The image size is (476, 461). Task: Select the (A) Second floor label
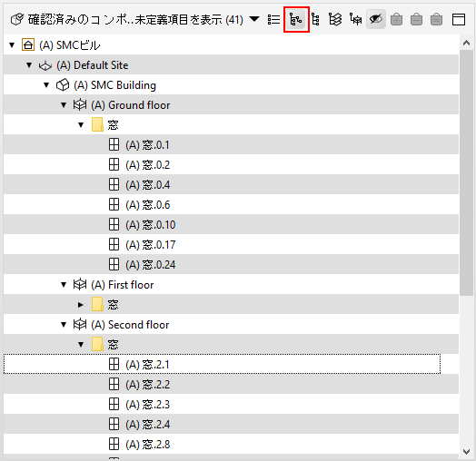pyautogui.click(x=130, y=325)
